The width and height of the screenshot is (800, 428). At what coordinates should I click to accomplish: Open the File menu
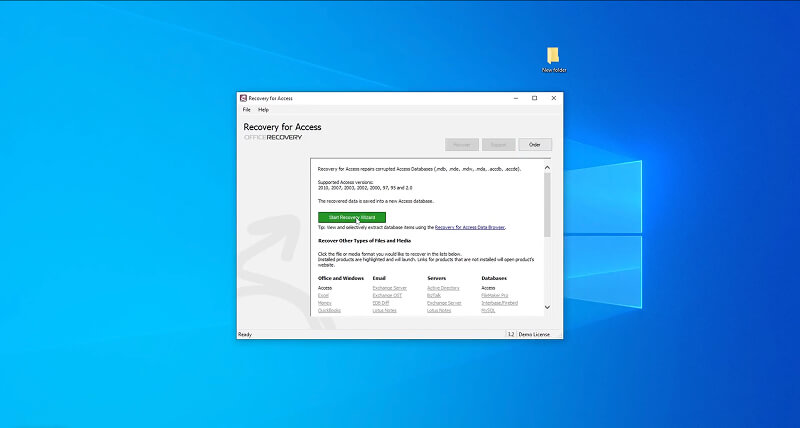[246, 109]
